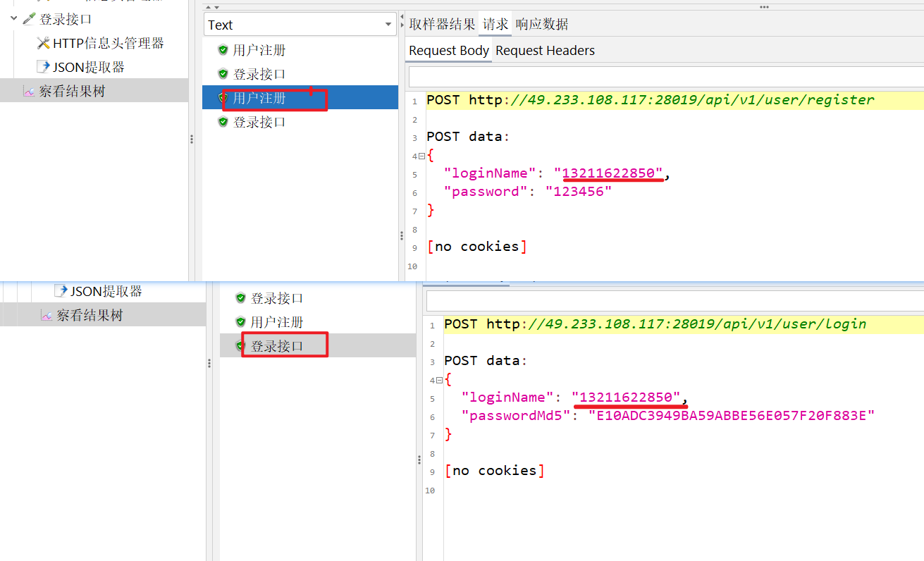Click JSON提取器 icon under HTTP信息头管理器
924x561 pixels.
pyautogui.click(x=43, y=67)
